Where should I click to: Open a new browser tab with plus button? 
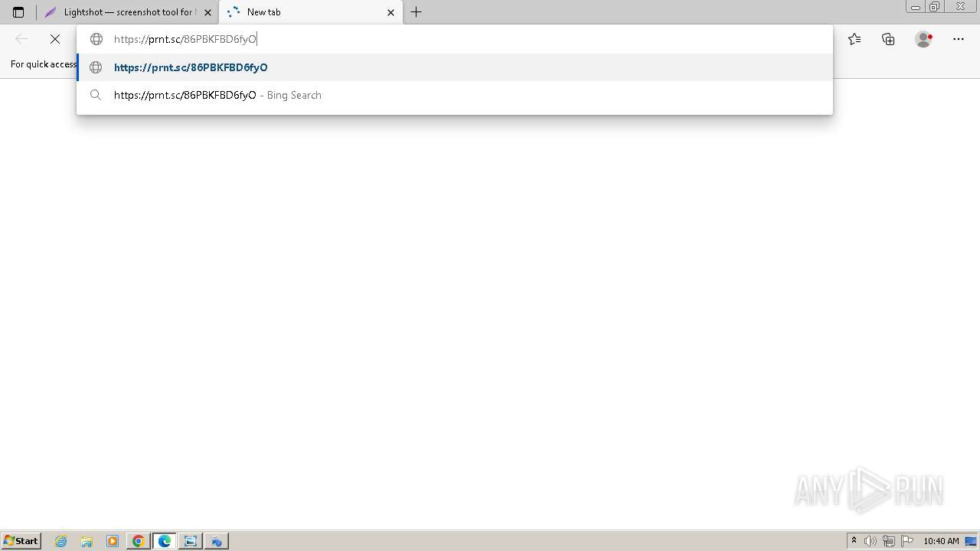point(416,12)
